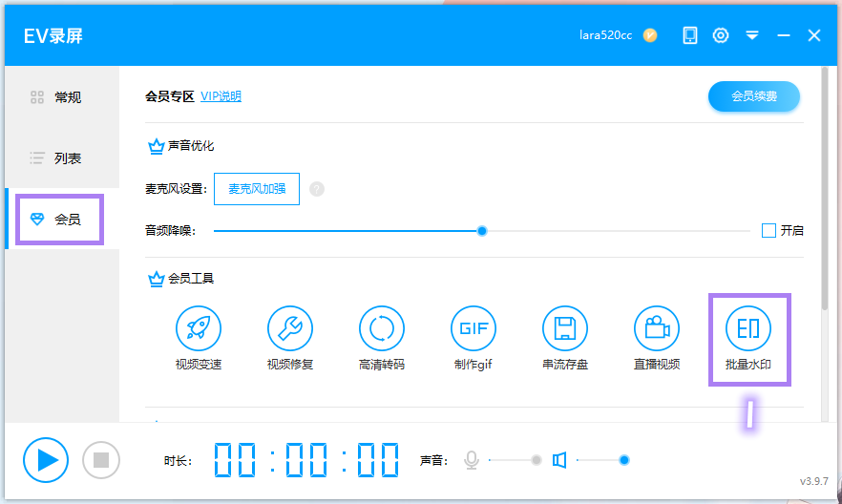Adjust the 音频降噪 slider handle
842x504 pixels.
click(x=482, y=231)
